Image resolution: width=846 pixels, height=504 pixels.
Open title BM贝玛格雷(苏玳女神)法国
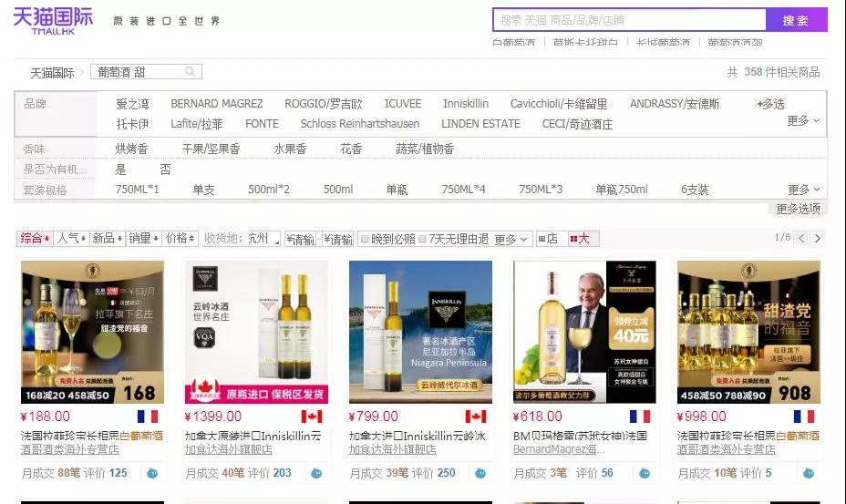[x=580, y=436]
